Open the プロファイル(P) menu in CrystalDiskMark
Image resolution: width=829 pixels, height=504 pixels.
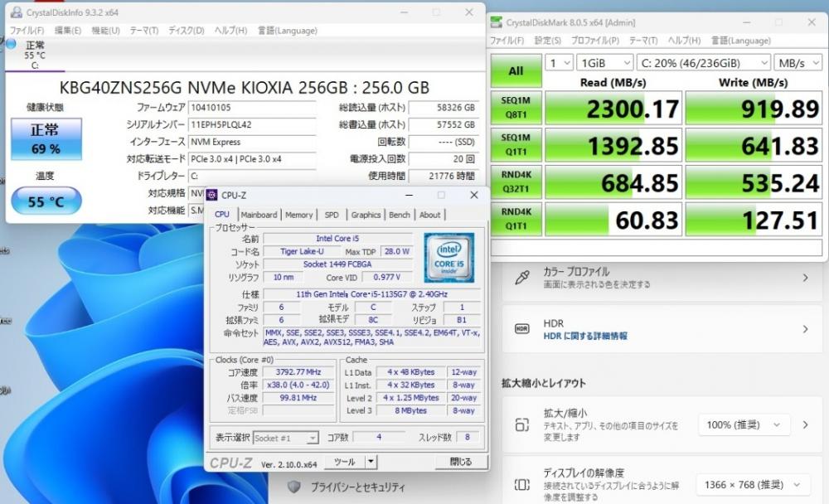[x=594, y=41]
